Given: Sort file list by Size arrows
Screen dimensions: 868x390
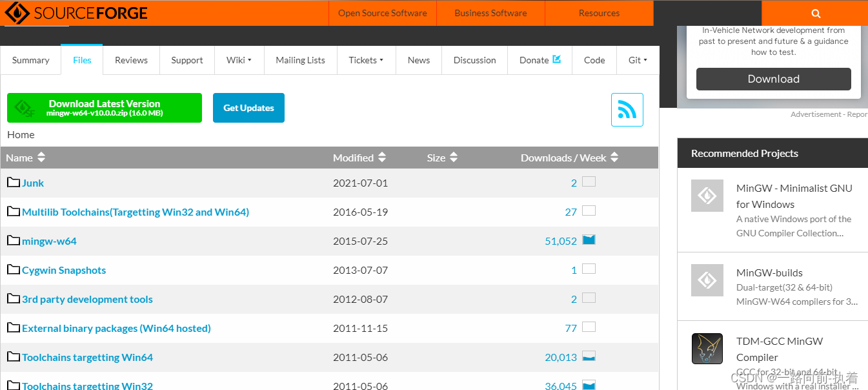Looking at the screenshot, I should coord(454,157).
